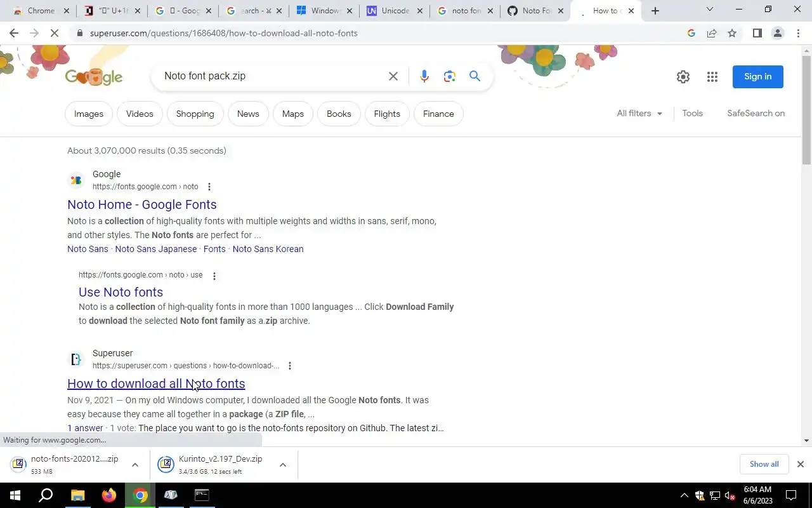The width and height of the screenshot is (812, 508).
Task: Expand options for Kurinto zip download
Action: point(283,465)
